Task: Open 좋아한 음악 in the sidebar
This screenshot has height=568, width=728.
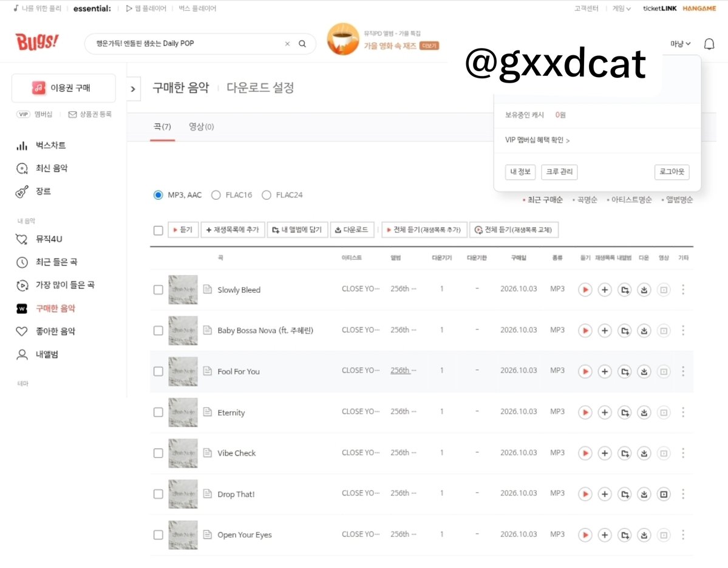Action: pyautogui.click(x=55, y=332)
